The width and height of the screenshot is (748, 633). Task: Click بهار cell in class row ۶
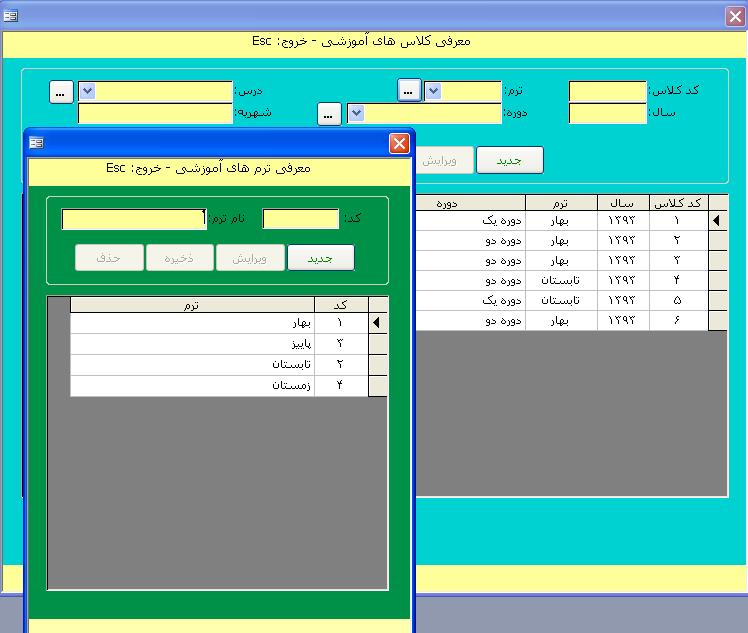coord(561,321)
